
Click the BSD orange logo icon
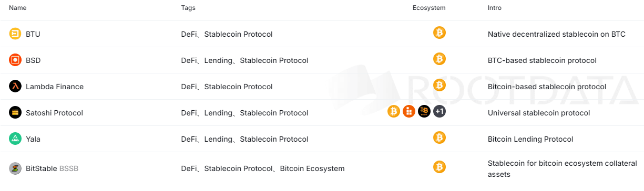click(15, 60)
